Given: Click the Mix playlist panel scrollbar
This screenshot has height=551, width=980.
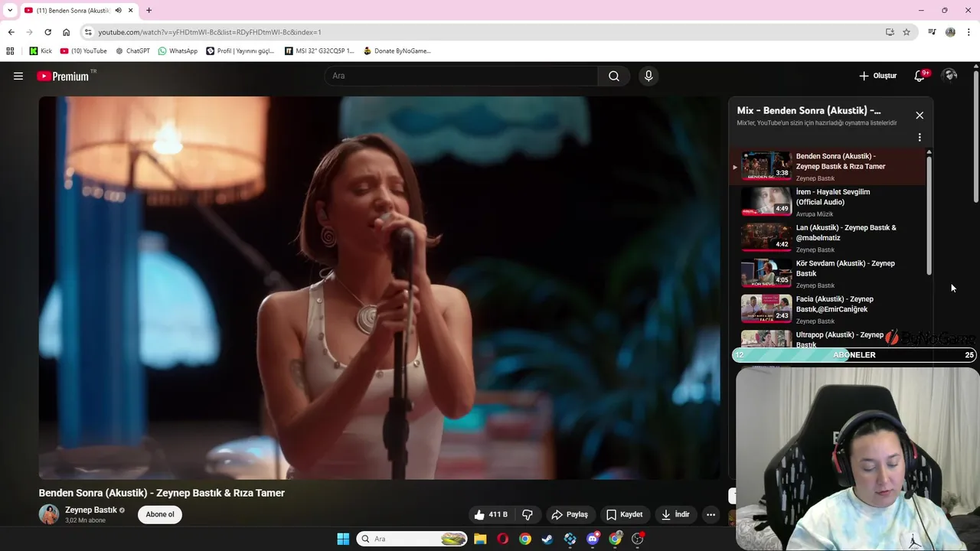Looking at the screenshot, I should click(x=929, y=214).
